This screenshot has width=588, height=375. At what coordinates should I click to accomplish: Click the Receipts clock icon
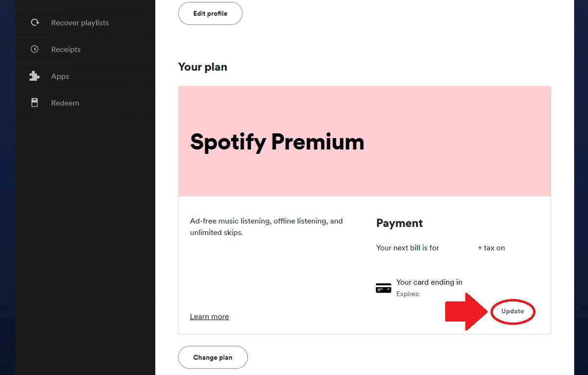(x=35, y=49)
